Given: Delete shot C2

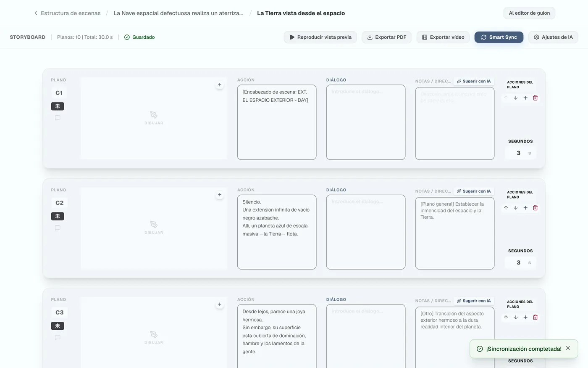Looking at the screenshot, I should coord(535,208).
